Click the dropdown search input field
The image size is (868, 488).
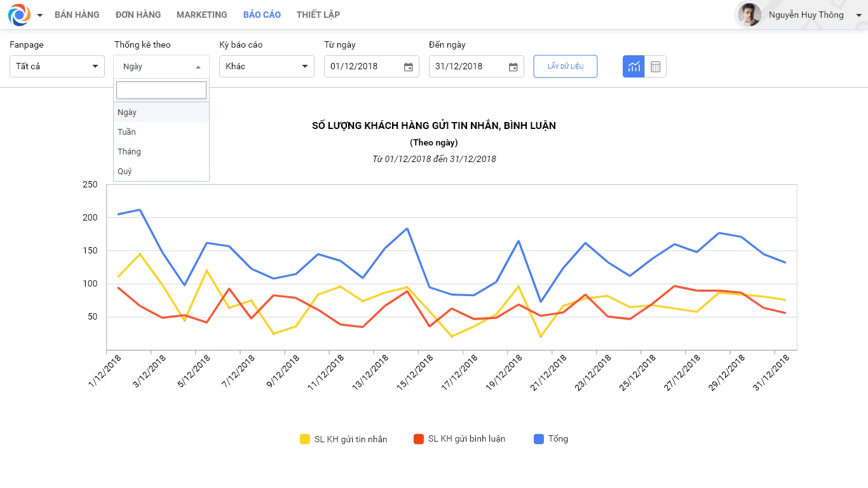[161, 90]
